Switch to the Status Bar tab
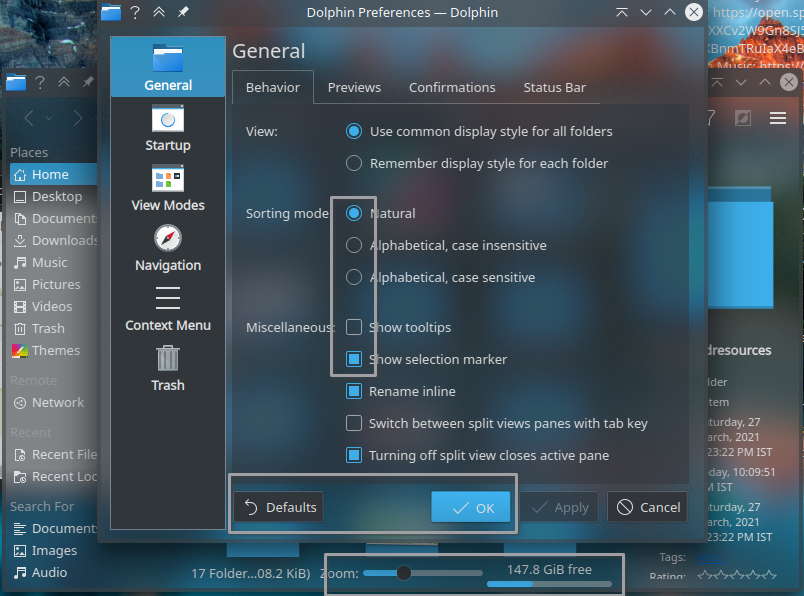 [554, 87]
